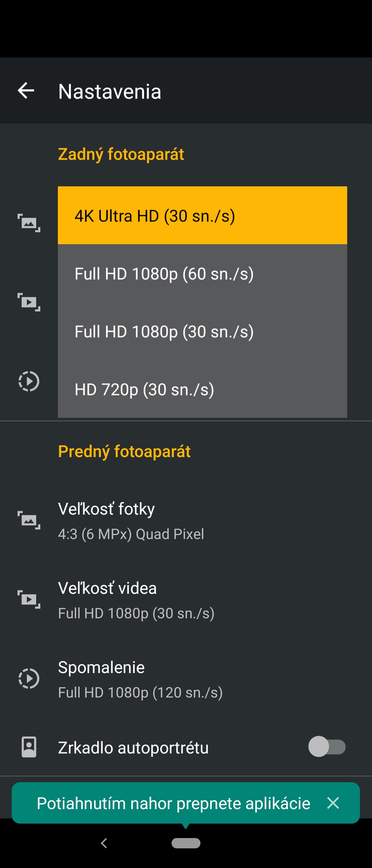Tap the Zrkadlo autoportrétu label
This screenshot has width=372, height=868.
pos(133,747)
